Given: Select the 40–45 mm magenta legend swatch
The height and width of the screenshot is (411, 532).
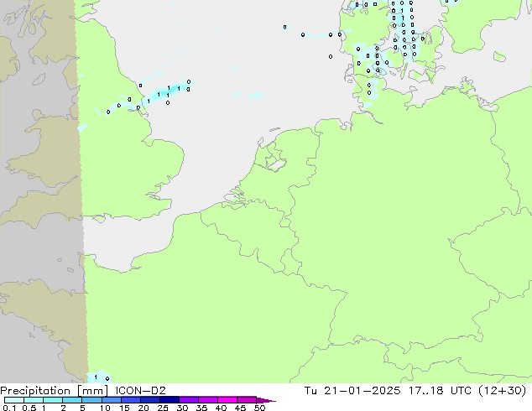Looking at the screenshot, I should pos(227,400).
